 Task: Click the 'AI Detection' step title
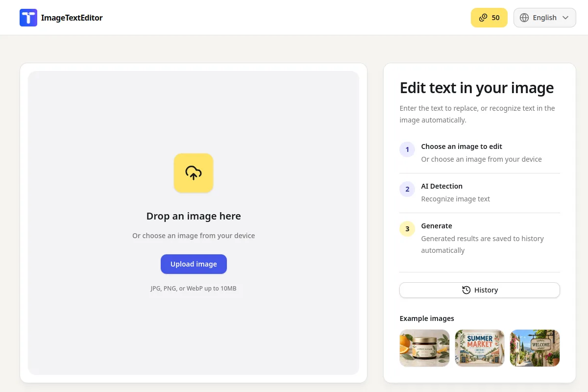tap(442, 186)
